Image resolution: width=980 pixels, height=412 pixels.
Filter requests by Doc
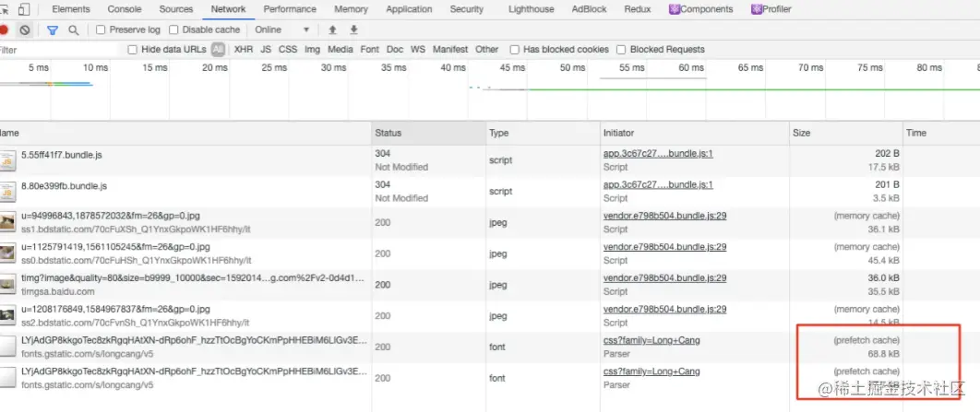395,50
